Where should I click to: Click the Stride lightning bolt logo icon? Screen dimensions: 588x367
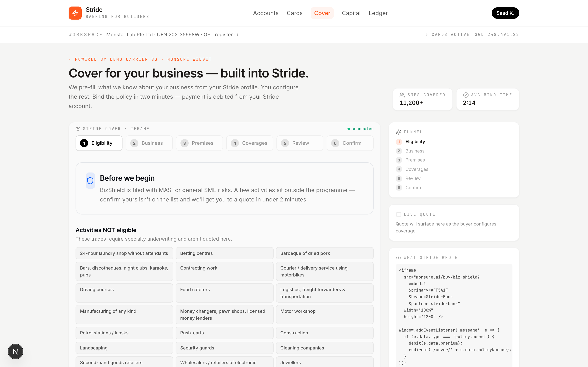pos(75,13)
